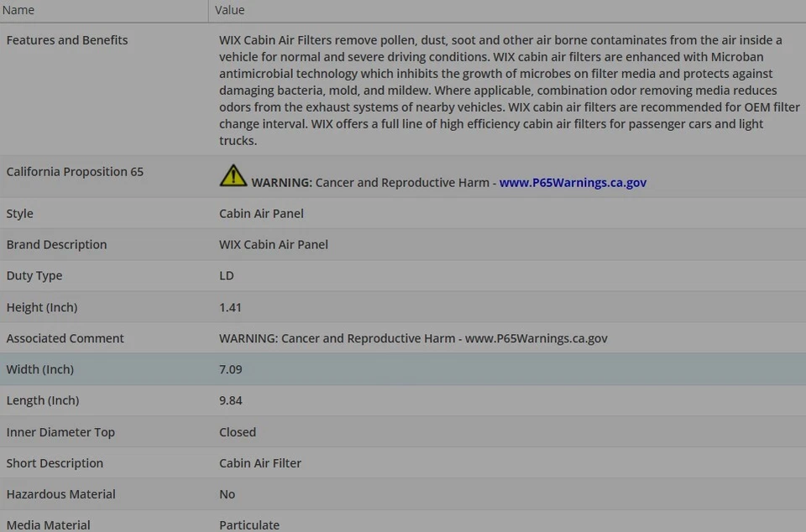This screenshot has height=532, width=806.
Task: Click the WIX Cabin Air Panel value
Action: tap(274, 244)
